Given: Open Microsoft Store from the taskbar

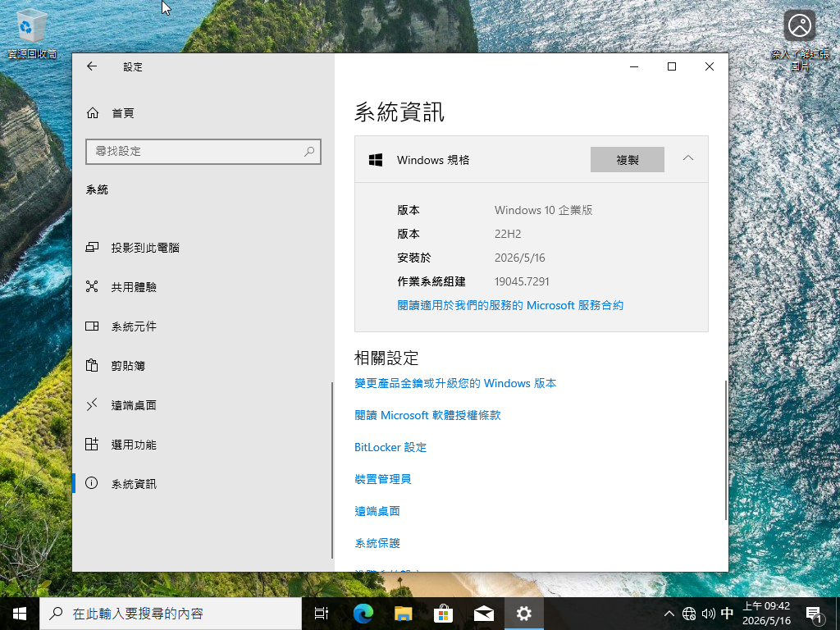Looking at the screenshot, I should (444, 614).
